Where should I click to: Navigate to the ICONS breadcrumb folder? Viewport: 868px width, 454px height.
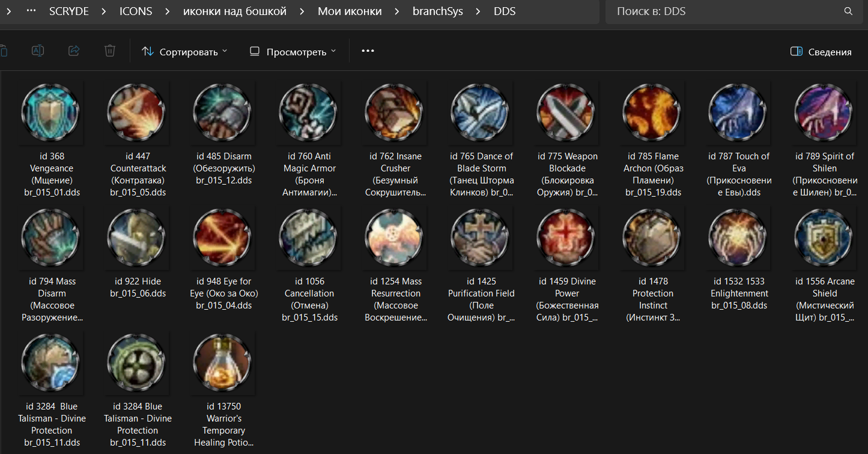pos(136,11)
